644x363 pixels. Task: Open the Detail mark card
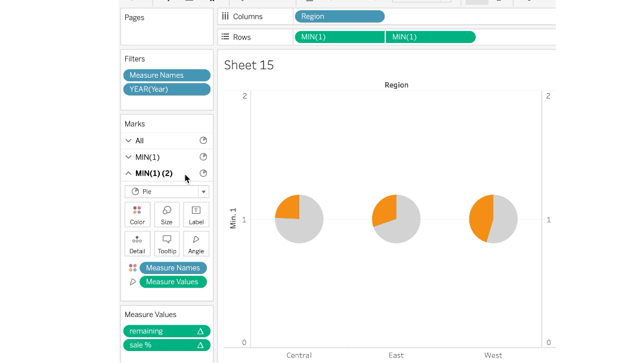(137, 244)
